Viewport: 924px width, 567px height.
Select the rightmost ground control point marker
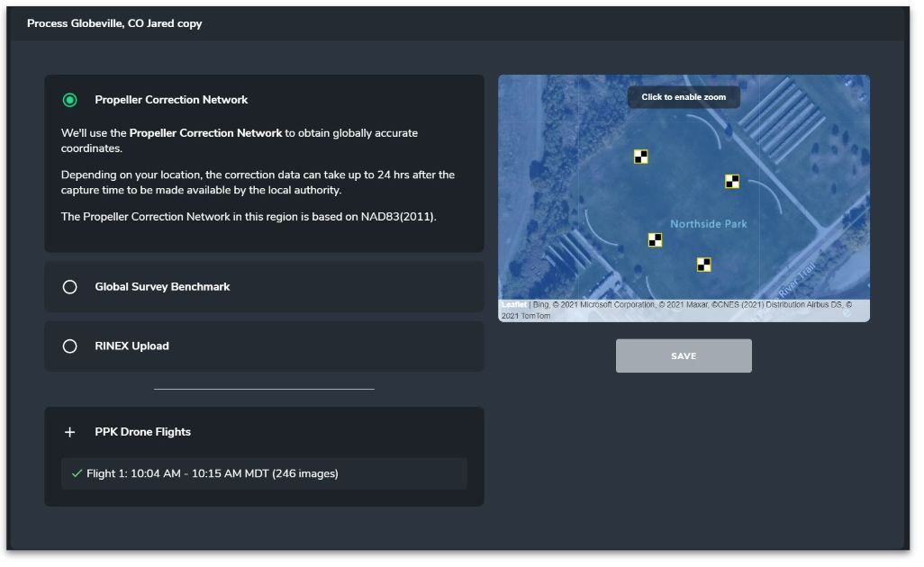[731, 181]
